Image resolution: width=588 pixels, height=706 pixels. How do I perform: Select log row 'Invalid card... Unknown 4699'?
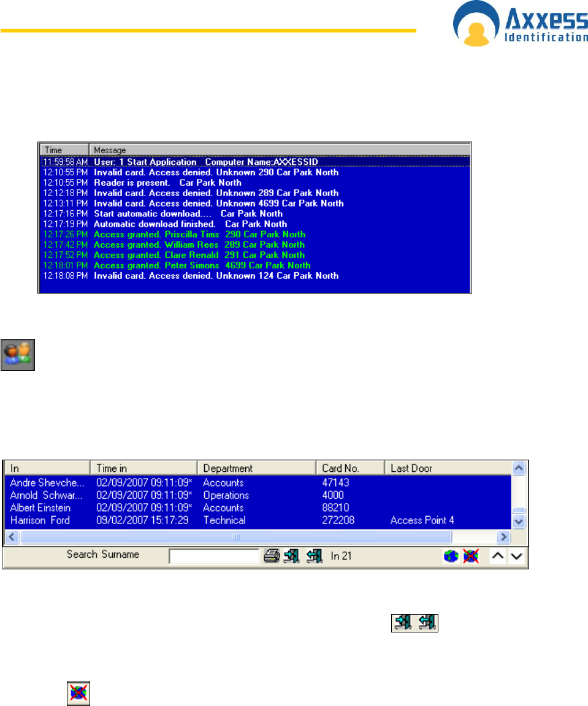click(256, 203)
